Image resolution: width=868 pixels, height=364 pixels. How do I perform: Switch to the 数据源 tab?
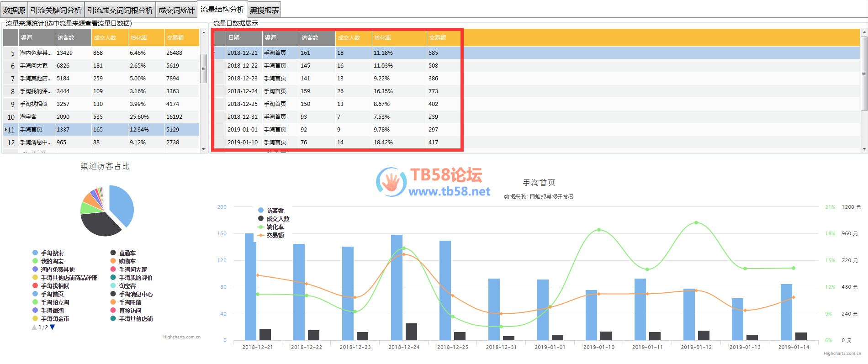click(14, 10)
